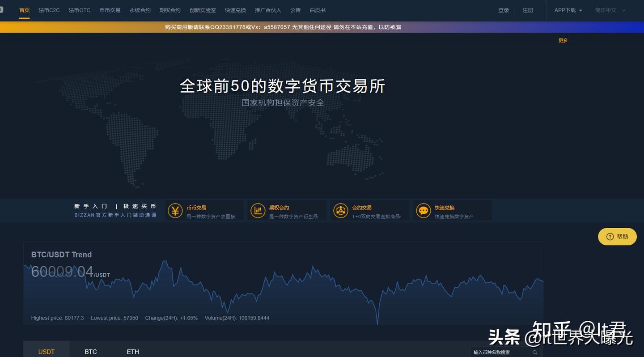Expand announcements with the 更多 link
This screenshot has height=357, width=644.
click(563, 40)
